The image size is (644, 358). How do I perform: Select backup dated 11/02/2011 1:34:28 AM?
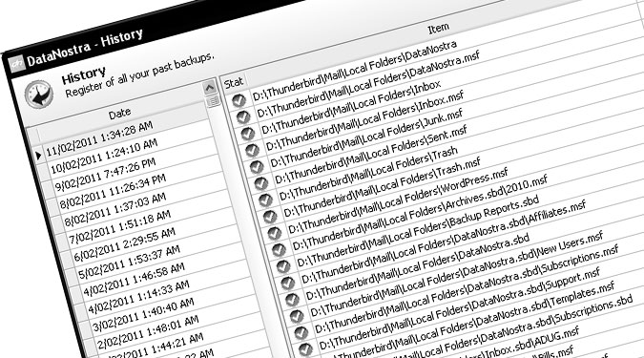pyautogui.click(x=99, y=139)
